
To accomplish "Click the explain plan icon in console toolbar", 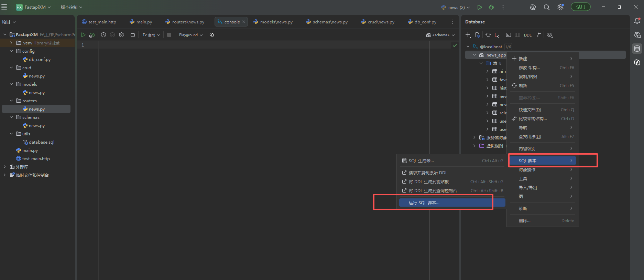I will pyautogui.click(x=92, y=35).
